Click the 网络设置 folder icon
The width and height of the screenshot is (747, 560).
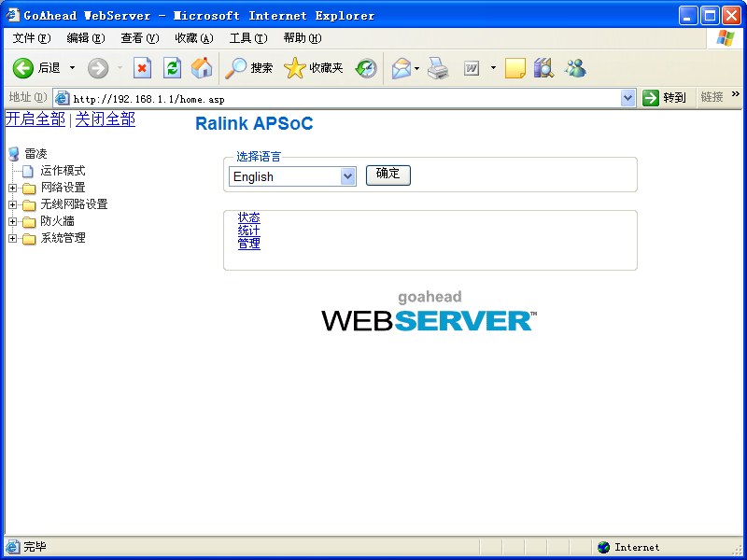coord(29,189)
